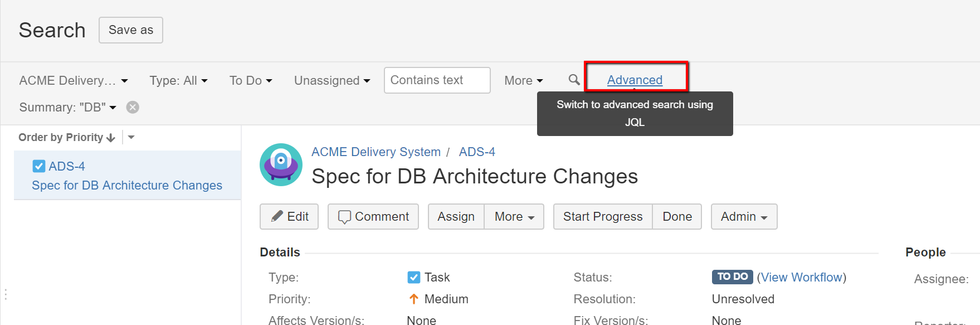Click the Assign button
The width and height of the screenshot is (980, 325).
tap(456, 216)
